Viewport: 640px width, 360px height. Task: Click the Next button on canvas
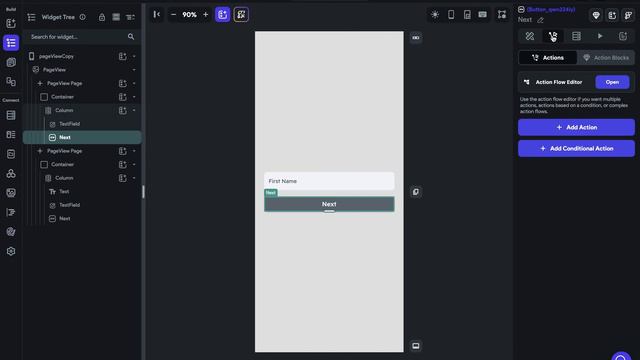(x=329, y=204)
